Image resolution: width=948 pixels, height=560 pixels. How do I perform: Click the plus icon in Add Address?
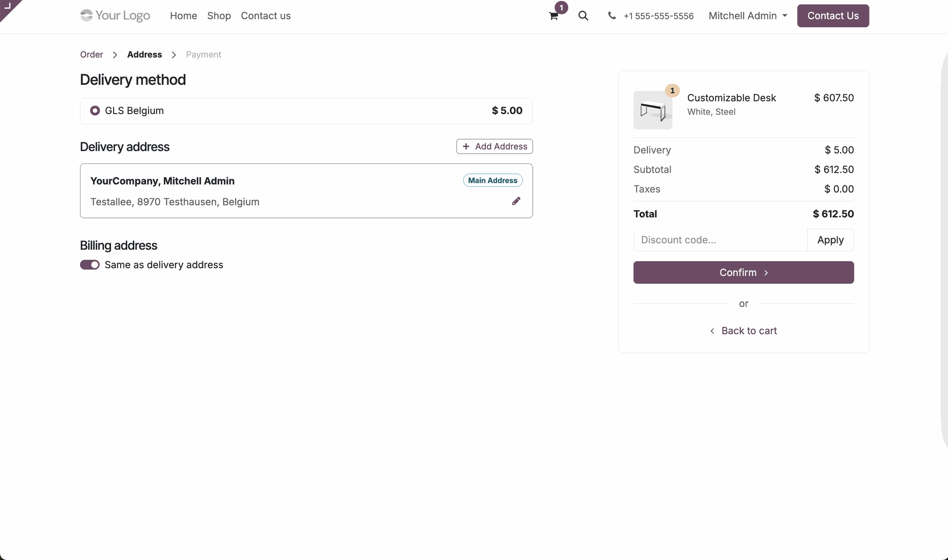click(466, 147)
